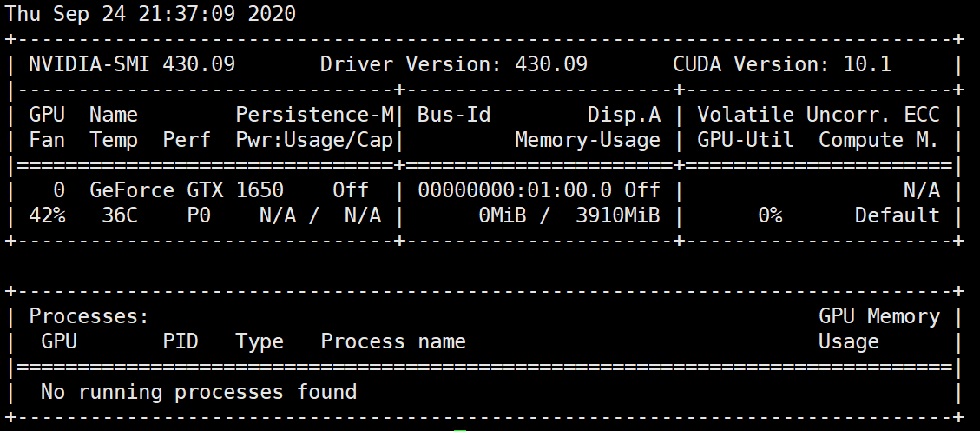Viewport: 980px width, 431px height.
Task: Click the 3910MiB total memory value
Action: 617,215
